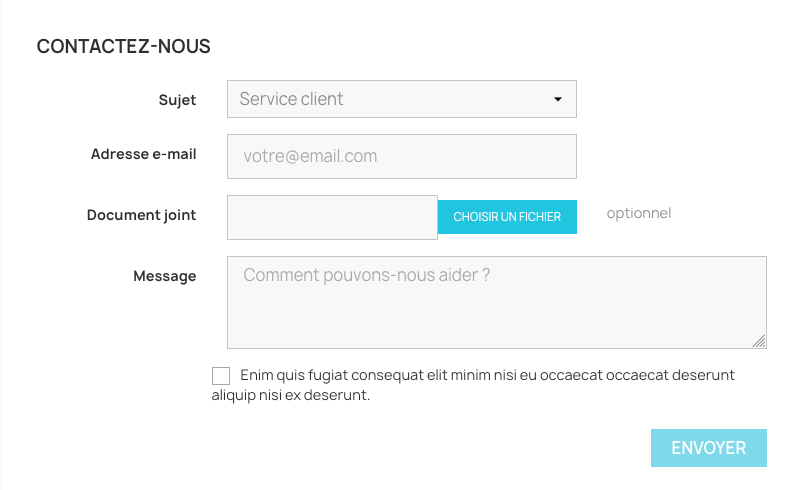The width and height of the screenshot is (802, 490).
Task: Click the 'optionnel' hint text
Action: [x=638, y=213]
